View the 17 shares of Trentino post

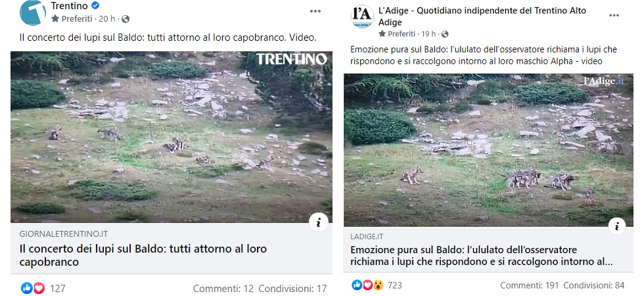[292, 288]
